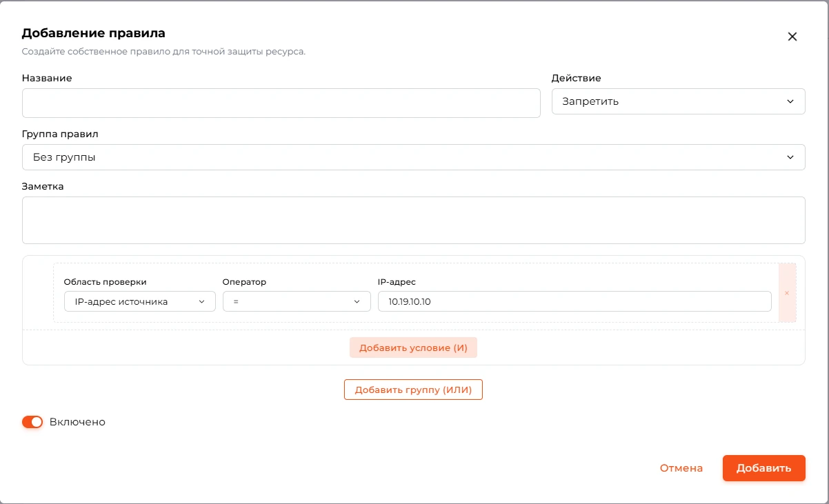Screen dimensions: 829x504
Task: Open the Действие dropdown
Action: pos(678,101)
